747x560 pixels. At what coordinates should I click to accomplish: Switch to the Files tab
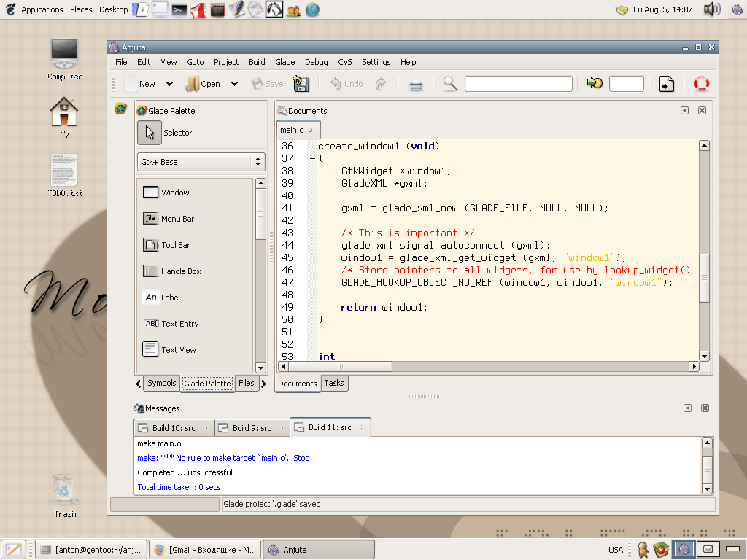pos(247,383)
